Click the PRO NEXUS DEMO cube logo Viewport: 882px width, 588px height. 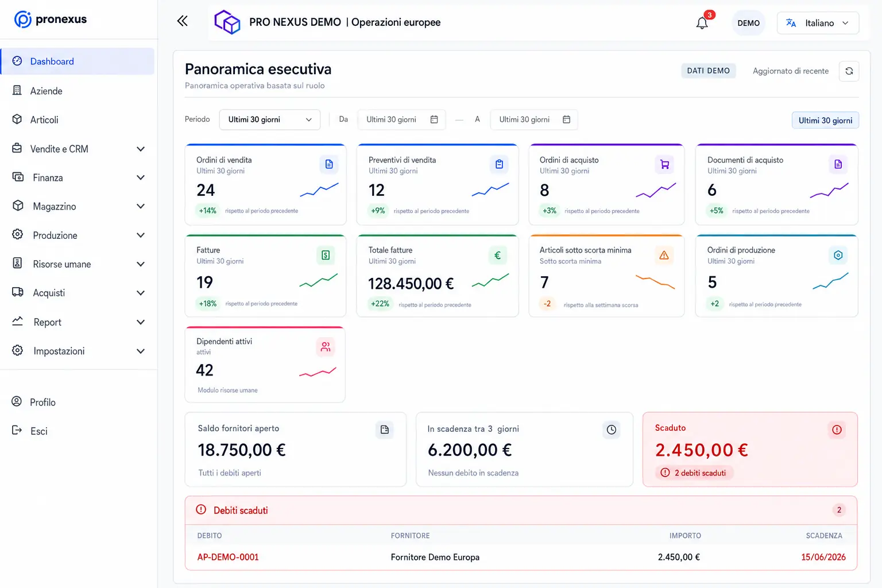[x=227, y=22]
